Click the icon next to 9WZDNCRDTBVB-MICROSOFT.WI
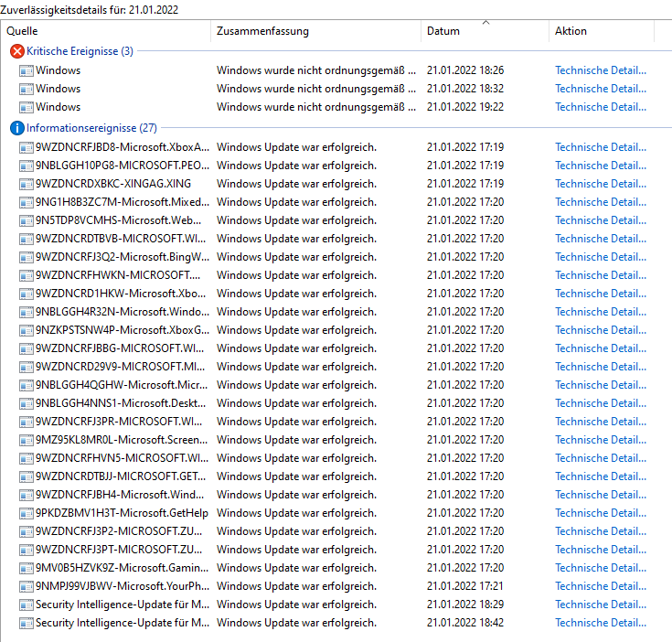The width and height of the screenshot is (672, 642). [27, 239]
